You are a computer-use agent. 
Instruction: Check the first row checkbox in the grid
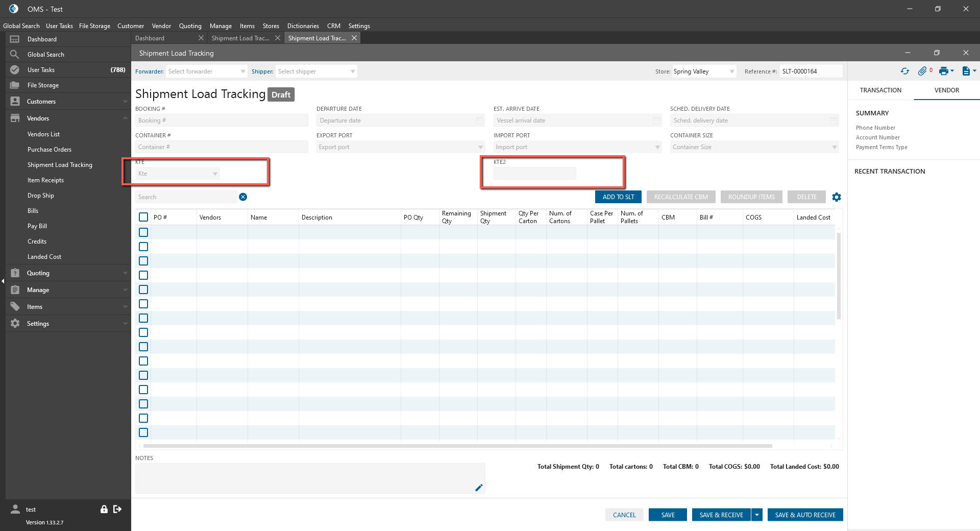[x=143, y=232]
